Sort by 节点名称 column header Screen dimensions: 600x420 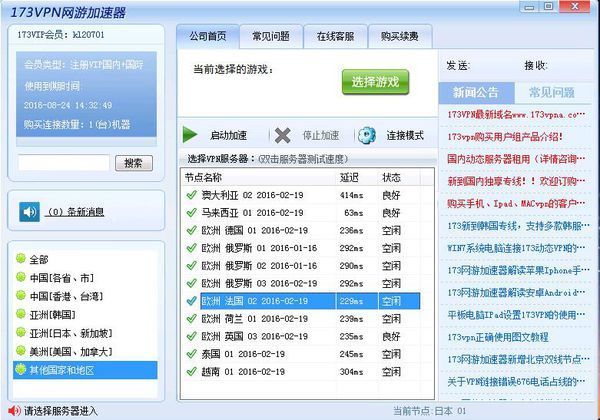pyautogui.click(x=259, y=177)
